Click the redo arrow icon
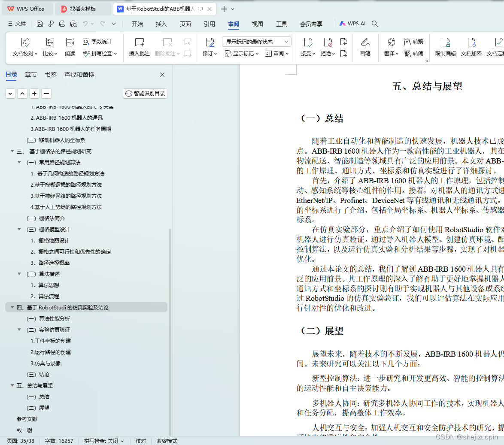The image size is (504, 445). (103, 24)
